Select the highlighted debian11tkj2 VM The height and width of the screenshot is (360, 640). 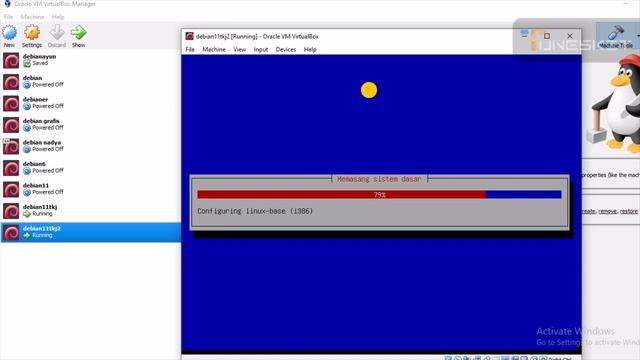click(x=91, y=232)
